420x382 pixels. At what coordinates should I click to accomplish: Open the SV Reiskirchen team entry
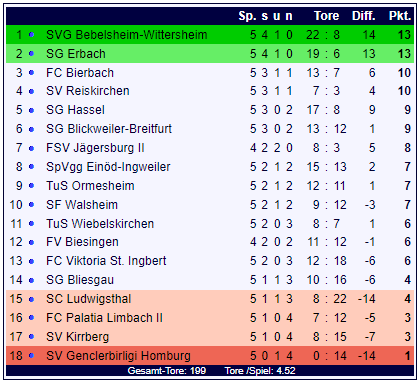pyautogui.click(x=88, y=91)
